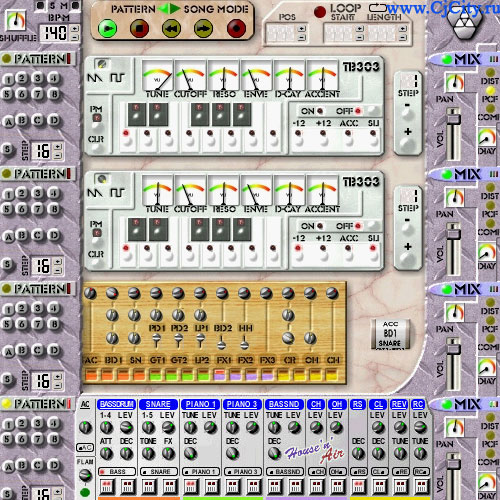
Task: Click the Pan knob on the first mixer channel
Action: point(454,83)
